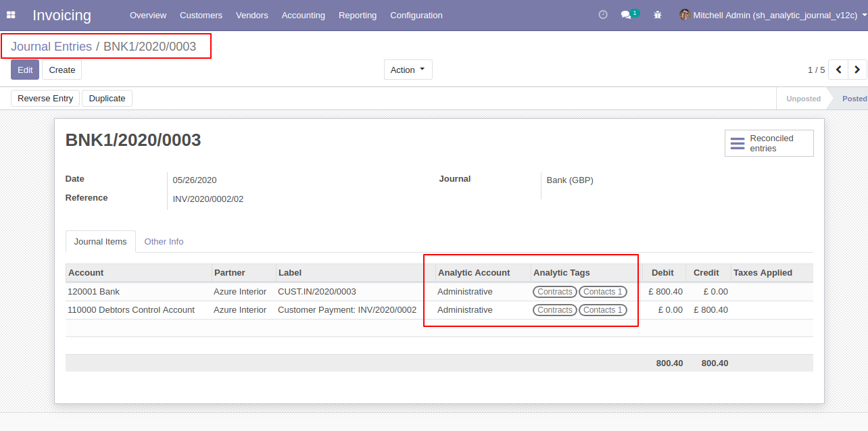The height and width of the screenshot is (431, 868).
Task: Click the BNK1/2020/0003 form heading
Action: click(x=133, y=140)
